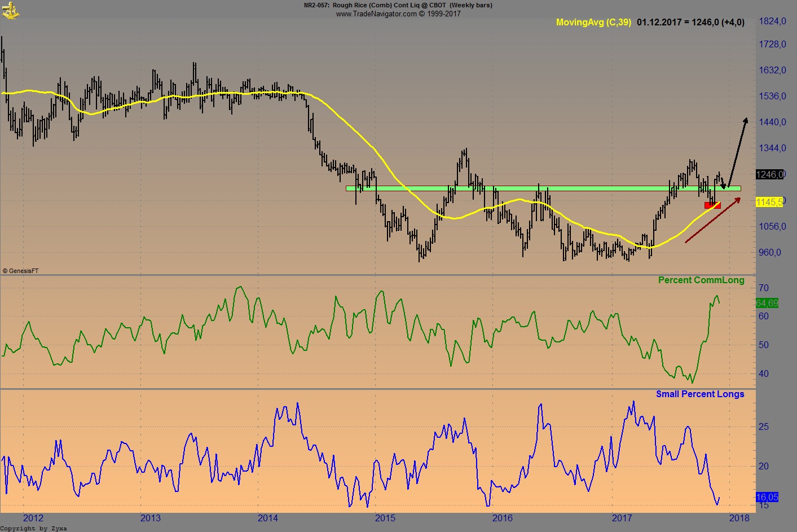Click the "Small Percent Longs" panel label

(x=700, y=394)
